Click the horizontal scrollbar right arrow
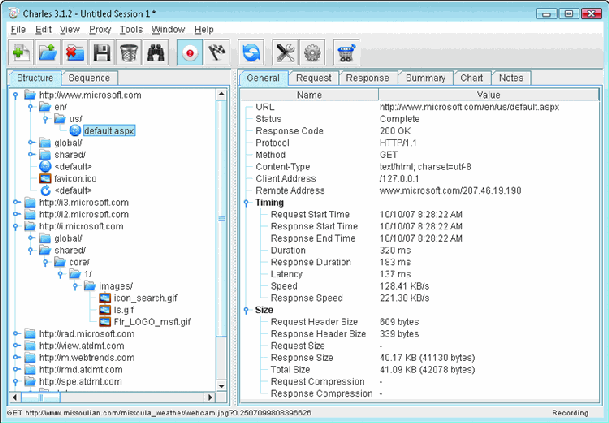 (x=210, y=397)
